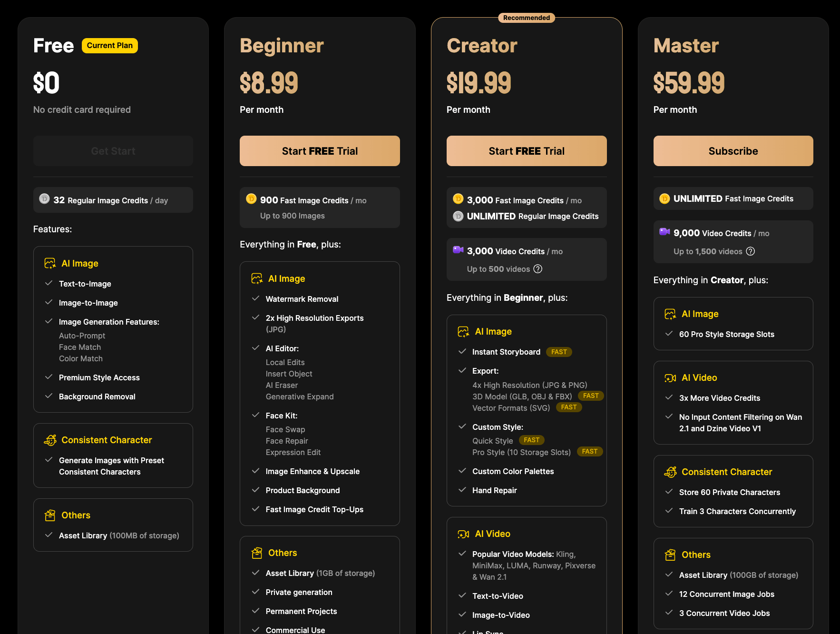The width and height of the screenshot is (840, 634).
Task: Click the Others box icon in Beginner plan
Action: point(257,553)
